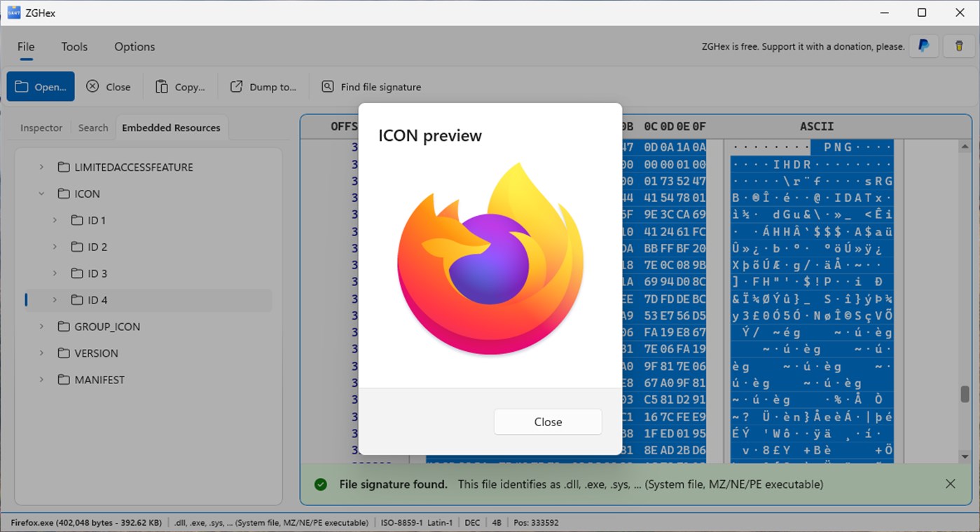
Task: Dismiss the File signature found notification
Action: click(x=950, y=484)
